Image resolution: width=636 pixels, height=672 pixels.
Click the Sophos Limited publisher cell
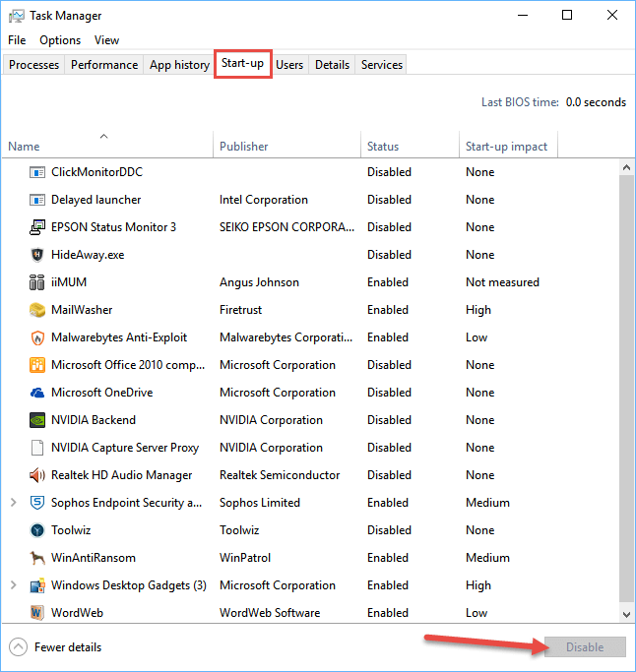point(260,503)
